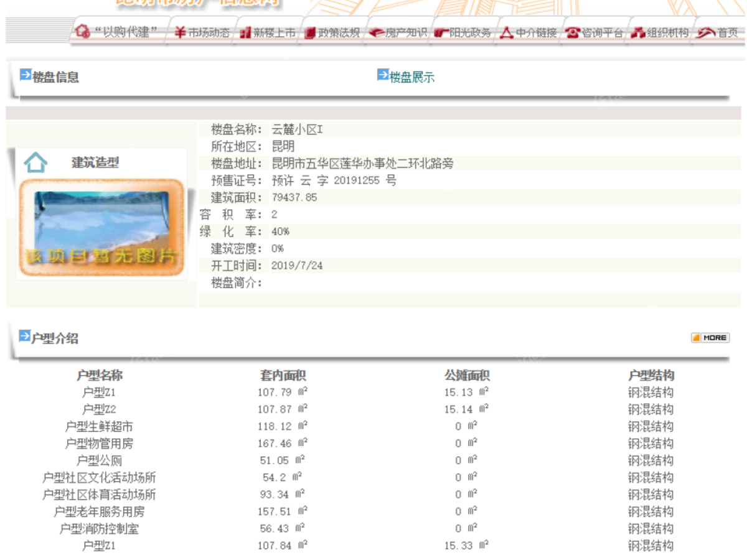Image resolution: width=747 pixels, height=560 pixels.
Task: Click the 107.84 ㎡ inner area value
Action: (283, 546)
